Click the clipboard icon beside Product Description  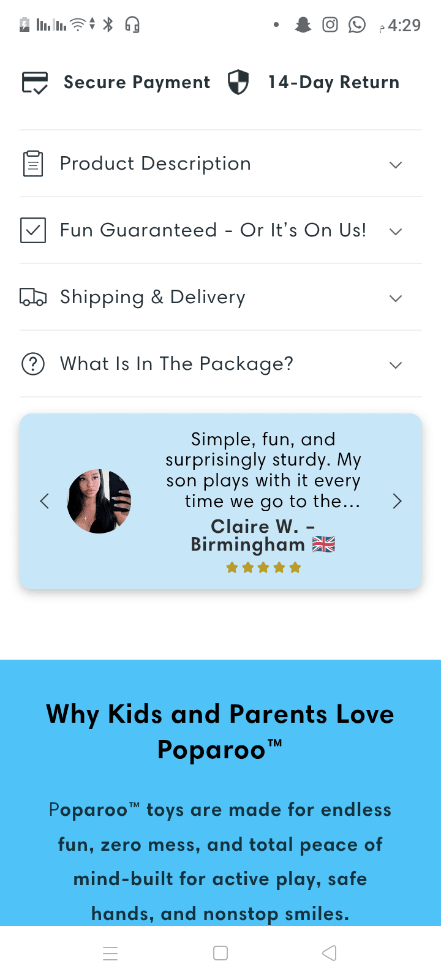(33, 164)
